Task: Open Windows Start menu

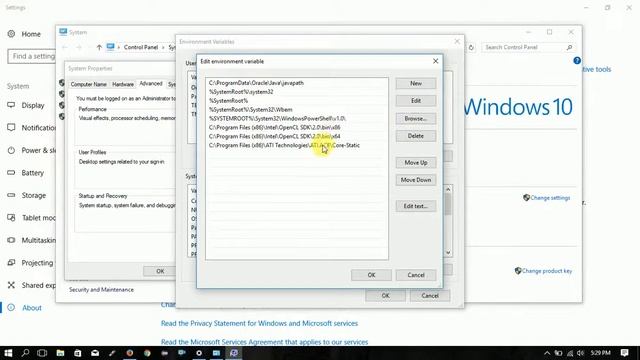Action: (8, 353)
